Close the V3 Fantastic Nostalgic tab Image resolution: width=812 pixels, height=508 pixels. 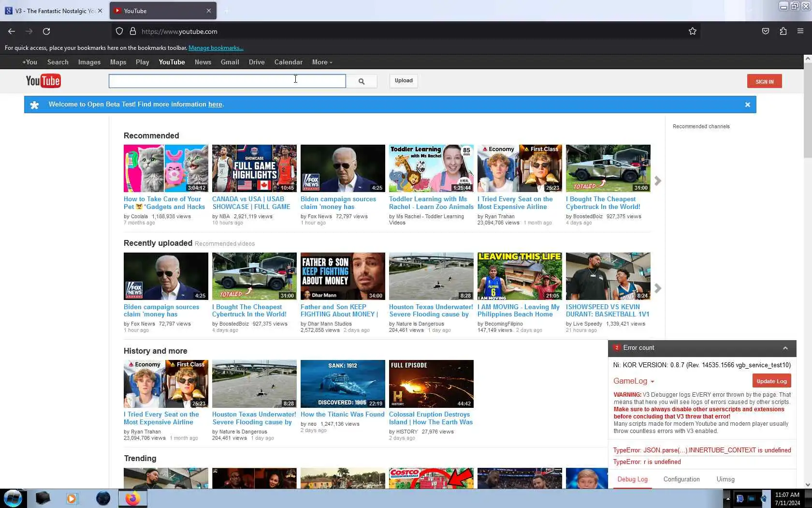point(100,11)
